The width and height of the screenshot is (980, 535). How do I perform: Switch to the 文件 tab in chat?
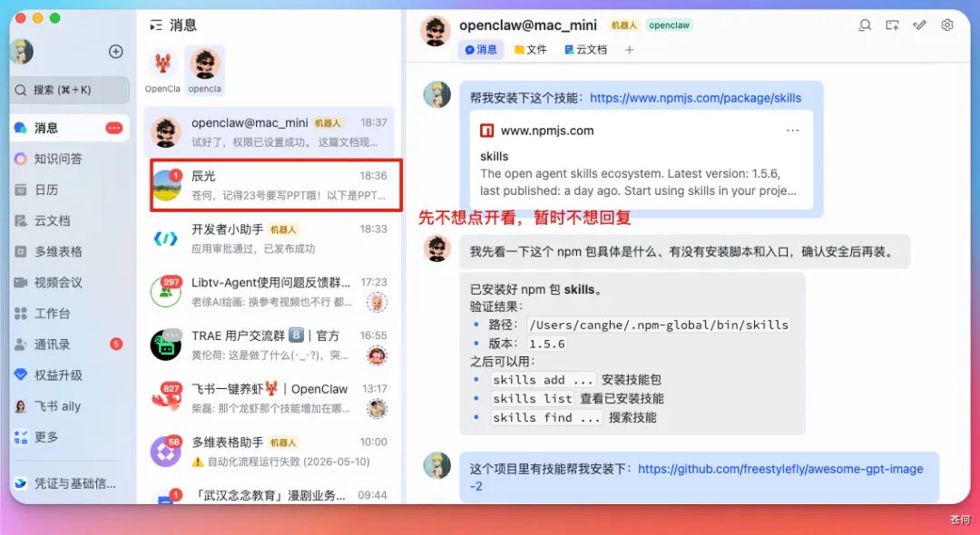point(531,49)
